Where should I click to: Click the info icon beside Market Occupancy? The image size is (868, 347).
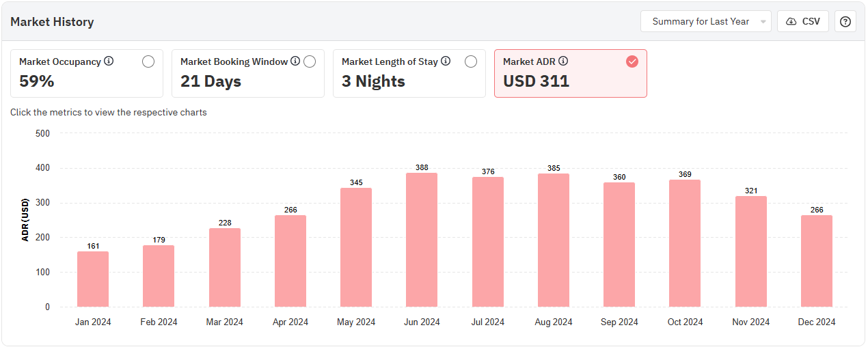click(x=109, y=61)
